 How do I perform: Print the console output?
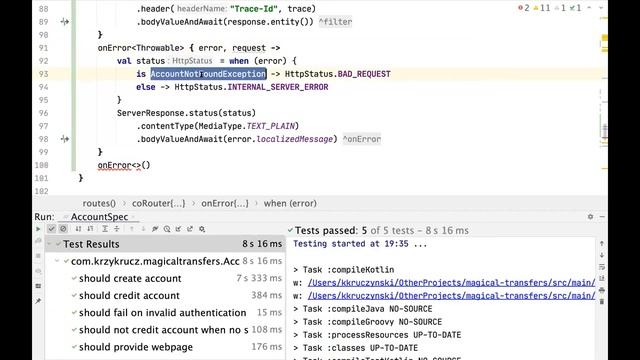point(602,290)
